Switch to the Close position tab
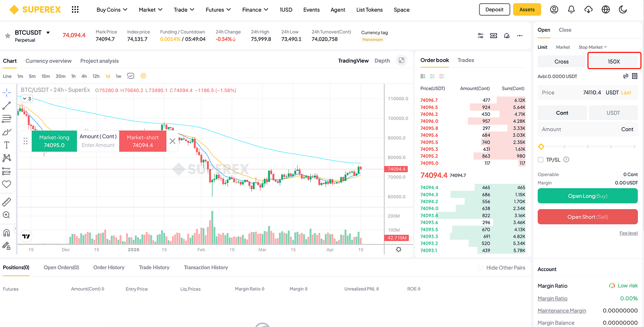 tap(565, 30)
